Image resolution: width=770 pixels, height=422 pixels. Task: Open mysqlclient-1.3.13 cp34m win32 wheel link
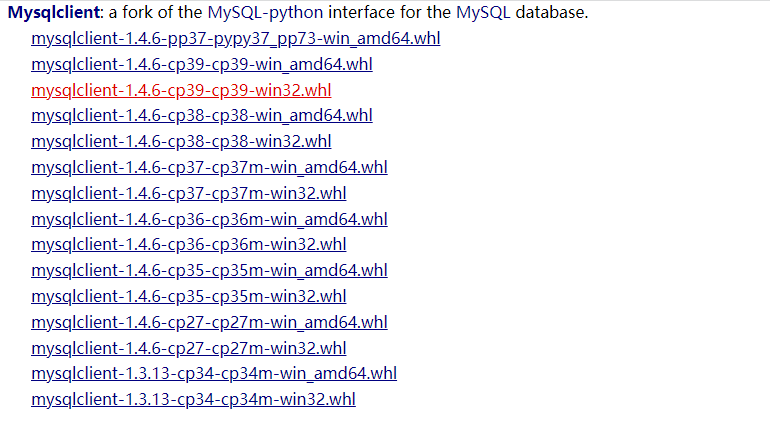193,400
